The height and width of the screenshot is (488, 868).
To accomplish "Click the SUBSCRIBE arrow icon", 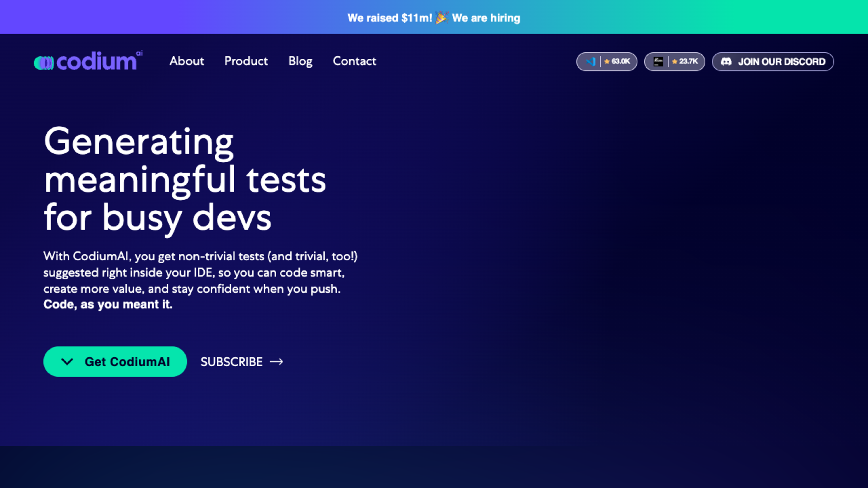I will (276, 362).
